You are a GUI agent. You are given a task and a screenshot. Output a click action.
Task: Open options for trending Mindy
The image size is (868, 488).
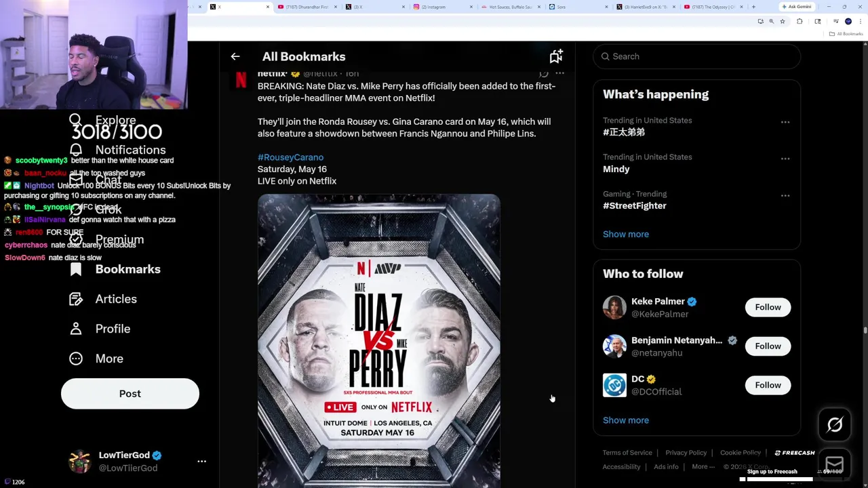[785, 159]
